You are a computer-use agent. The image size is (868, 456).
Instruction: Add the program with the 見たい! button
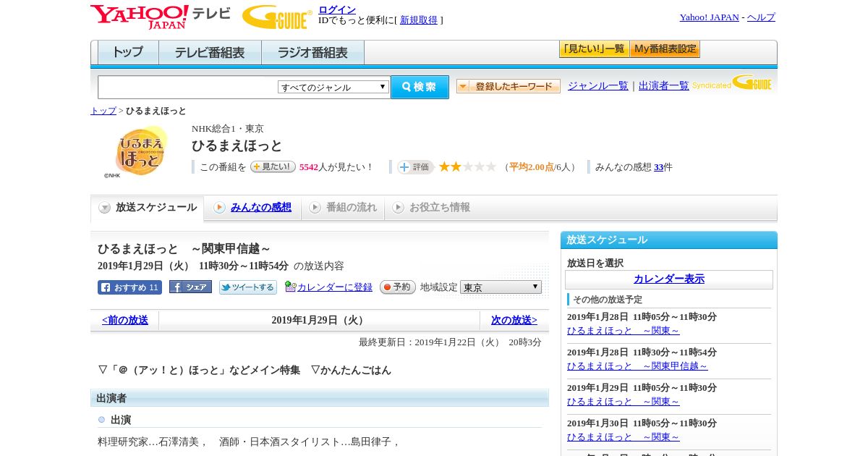click(x=273, y=166)
